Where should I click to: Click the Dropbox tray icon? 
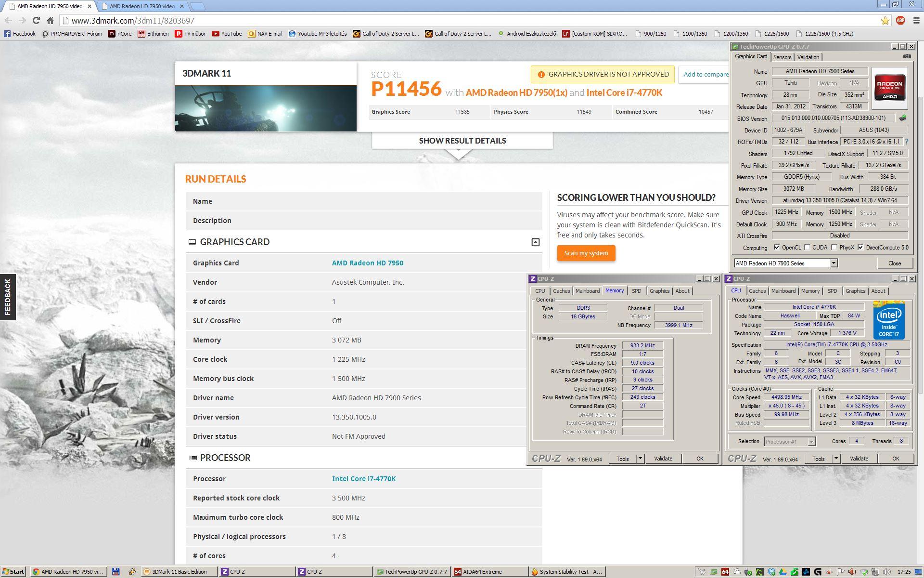tap(771, 572)
